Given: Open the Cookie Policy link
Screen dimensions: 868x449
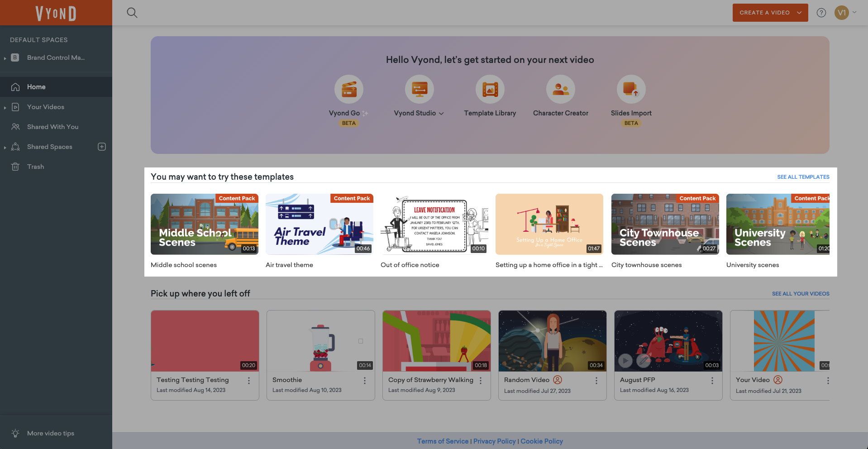Looking at the screenshot, I should (x=542, y=441).
